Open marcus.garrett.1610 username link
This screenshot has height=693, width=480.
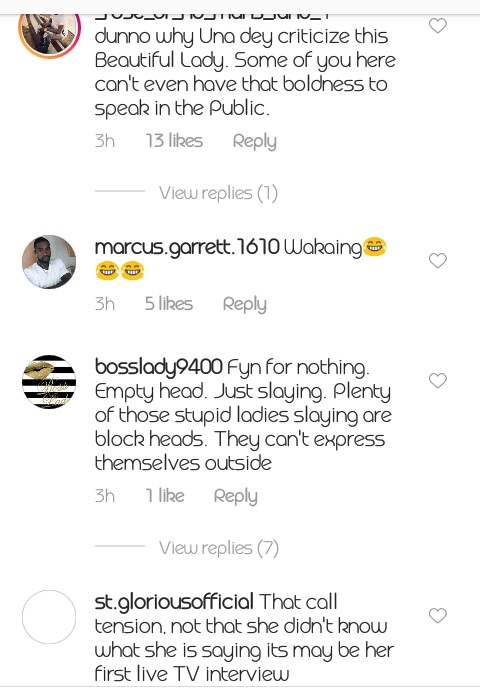click(187, 247)
